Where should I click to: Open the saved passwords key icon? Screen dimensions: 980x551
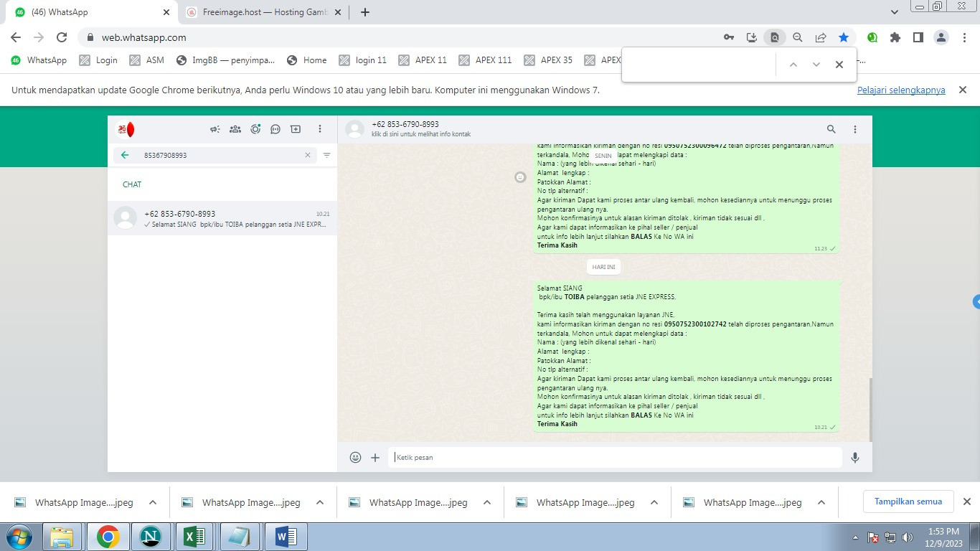click(728, 37)
